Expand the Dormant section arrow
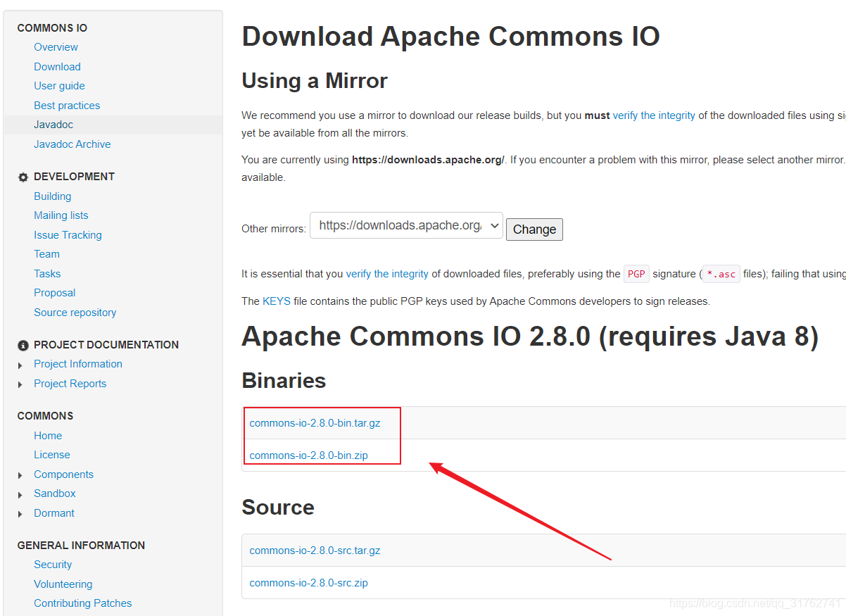 pos(20,514)
